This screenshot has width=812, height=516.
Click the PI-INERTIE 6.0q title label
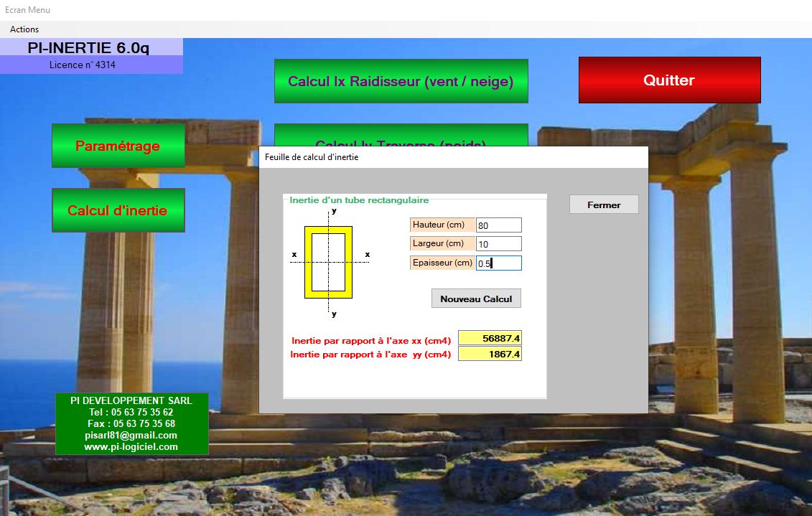89,48
